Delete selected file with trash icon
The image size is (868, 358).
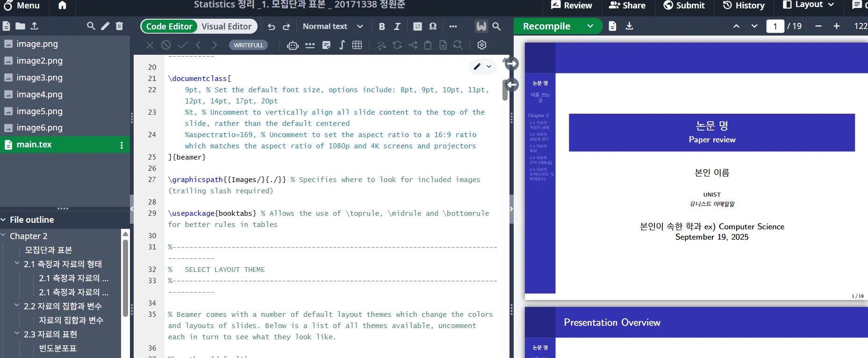coord(119,26)
